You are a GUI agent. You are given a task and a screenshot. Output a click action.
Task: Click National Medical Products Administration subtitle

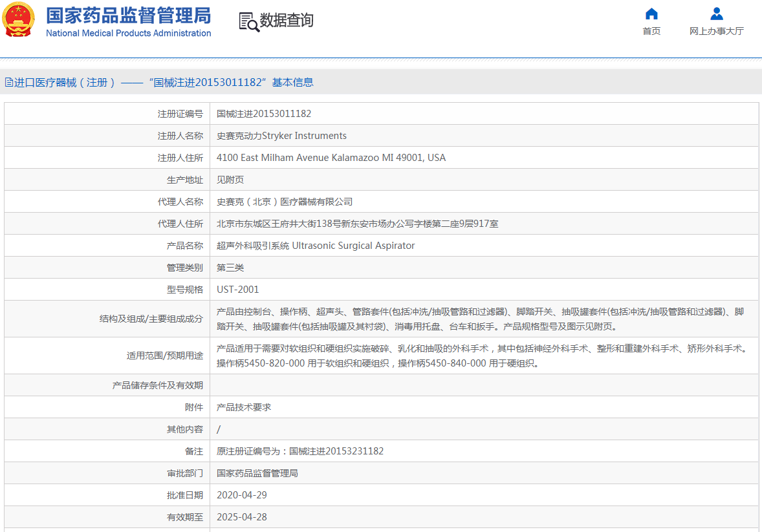click(128, 33)
